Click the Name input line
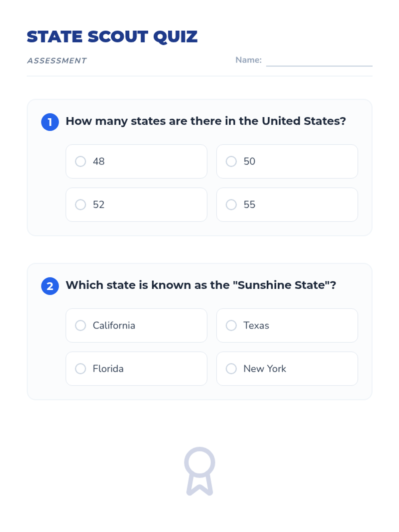This screenshot has width=399, height=532. (319, 61)
